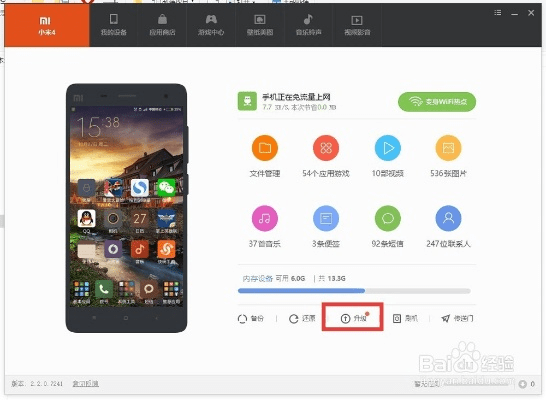This screenshot has height=400, width=546.
Task: Switch to the 游戏中心 tab
Action: click(211, 26)
